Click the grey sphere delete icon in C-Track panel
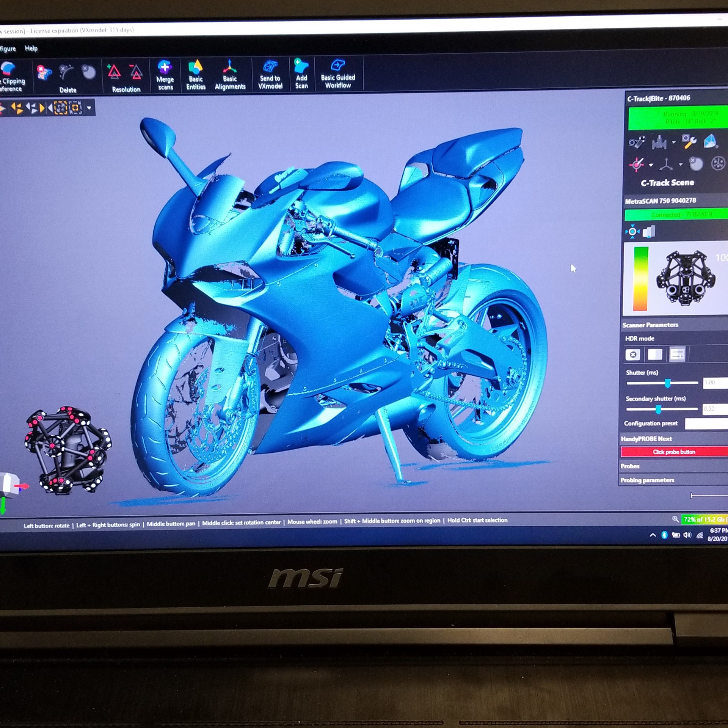728x728 pixels. tap(696, 163)
